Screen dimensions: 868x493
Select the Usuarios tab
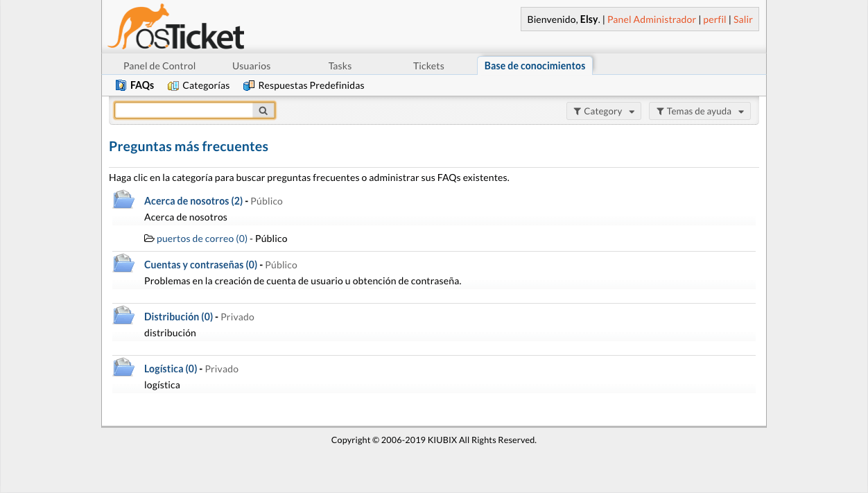tap(251, 66)
